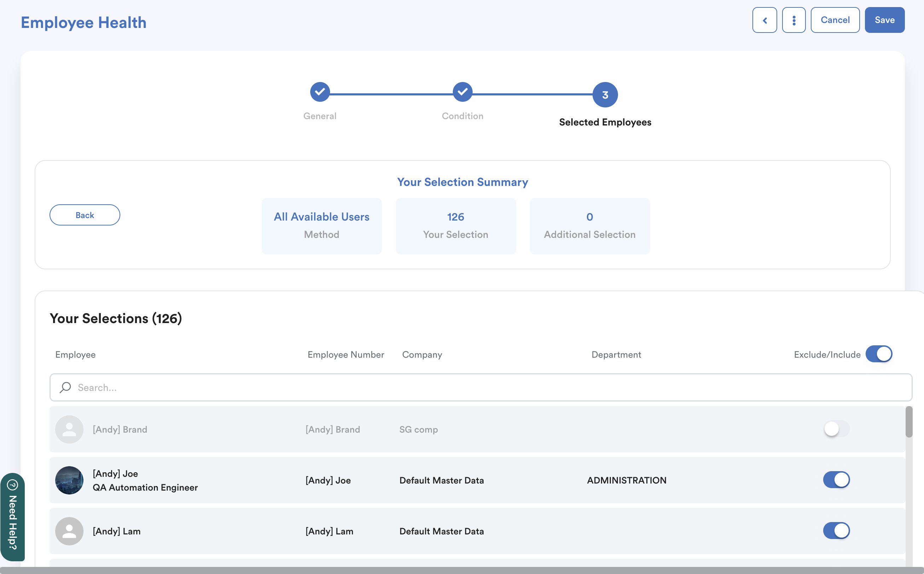The width and height of the screenshot is (924, 574).
Task: Click the All Available Users method card
Action: point(322,226)
